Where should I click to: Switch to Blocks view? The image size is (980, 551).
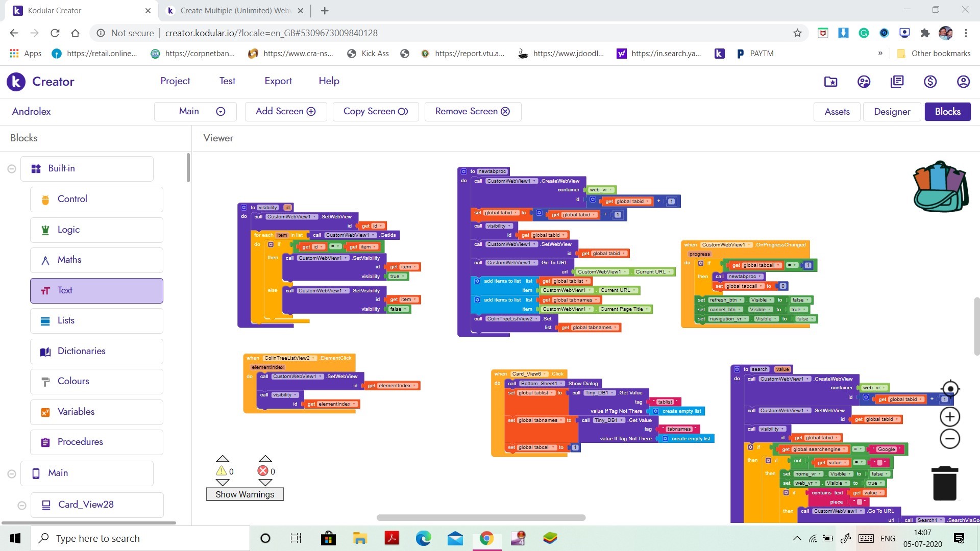[x=948, y=112]
